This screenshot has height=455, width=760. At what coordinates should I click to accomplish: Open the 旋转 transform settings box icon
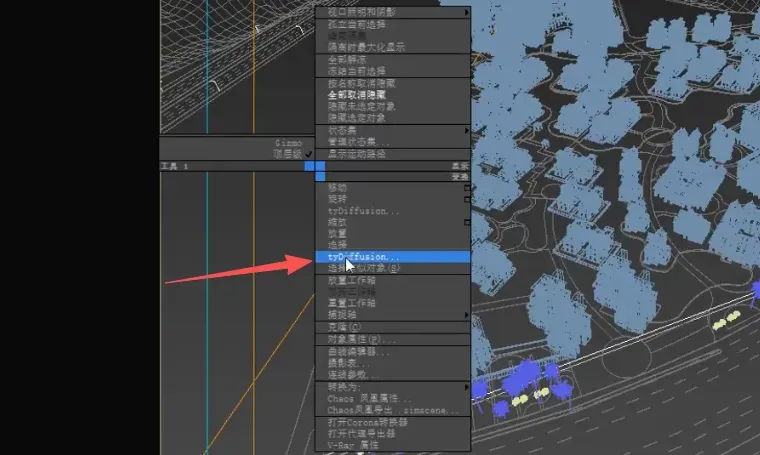[467, 199]
